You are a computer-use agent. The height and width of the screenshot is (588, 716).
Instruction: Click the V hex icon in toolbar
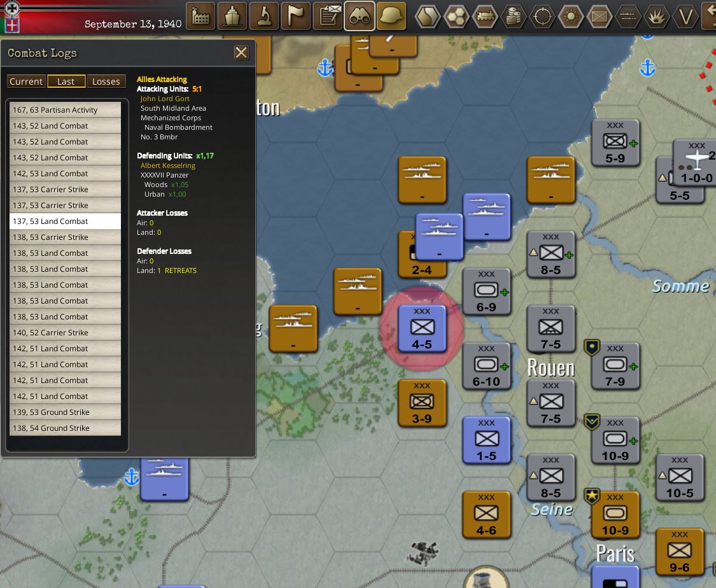(x=685, y=17)
